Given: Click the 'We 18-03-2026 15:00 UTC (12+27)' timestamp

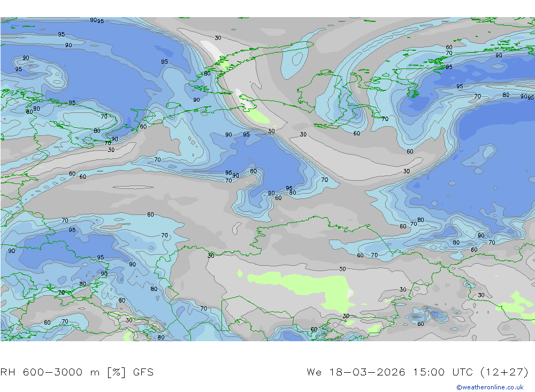Looking at the screenshot, I should point(418,372).
